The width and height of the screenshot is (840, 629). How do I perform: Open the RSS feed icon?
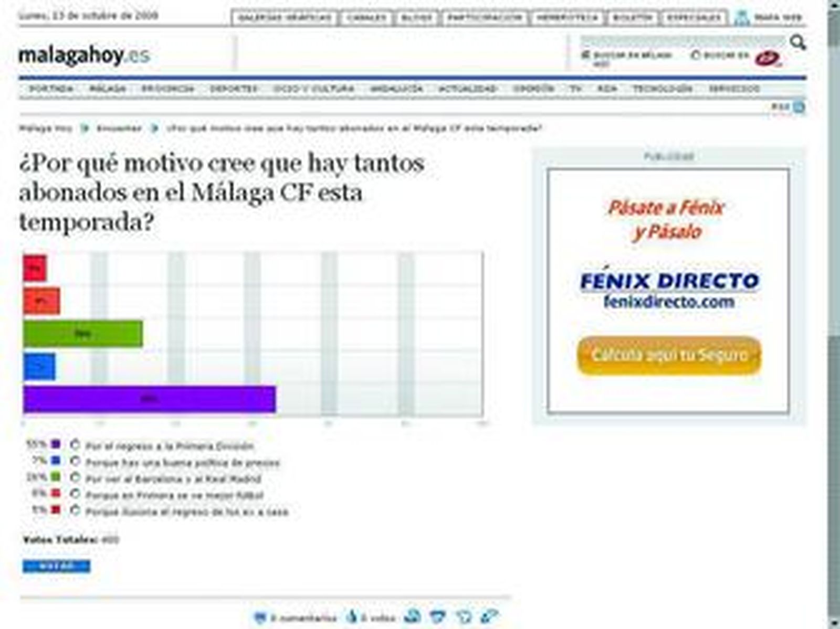797,106
